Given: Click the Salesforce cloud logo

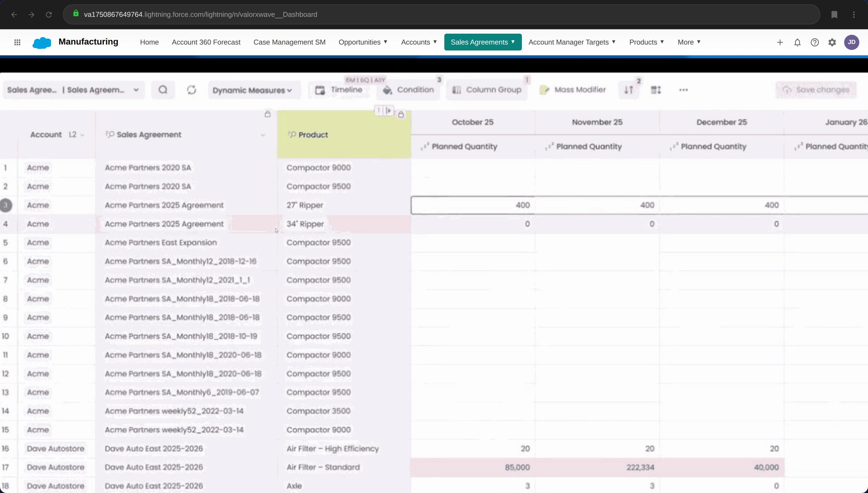Looking at the screenshot, I should pos(42,43).
